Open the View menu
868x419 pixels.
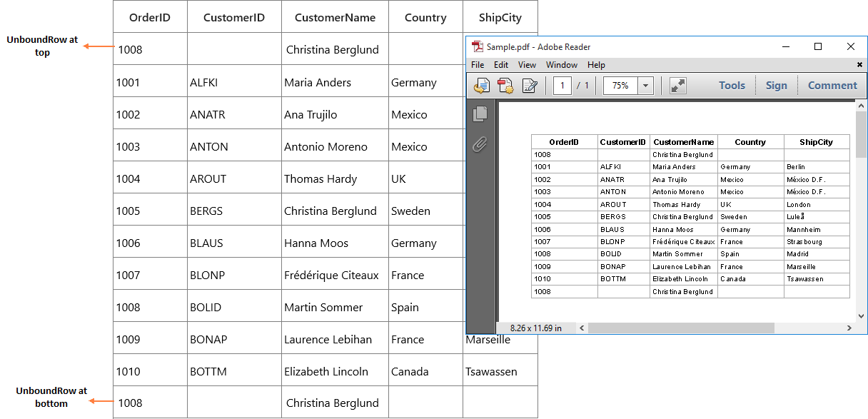coord(527,65)
